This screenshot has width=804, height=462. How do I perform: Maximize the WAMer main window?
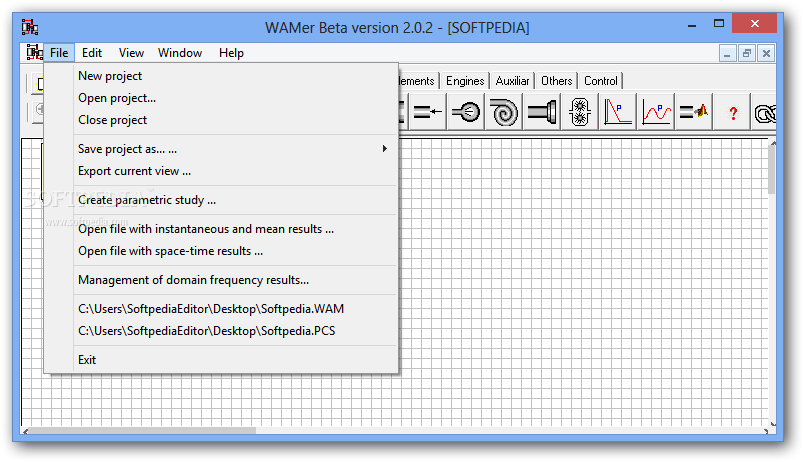[718, 24]
